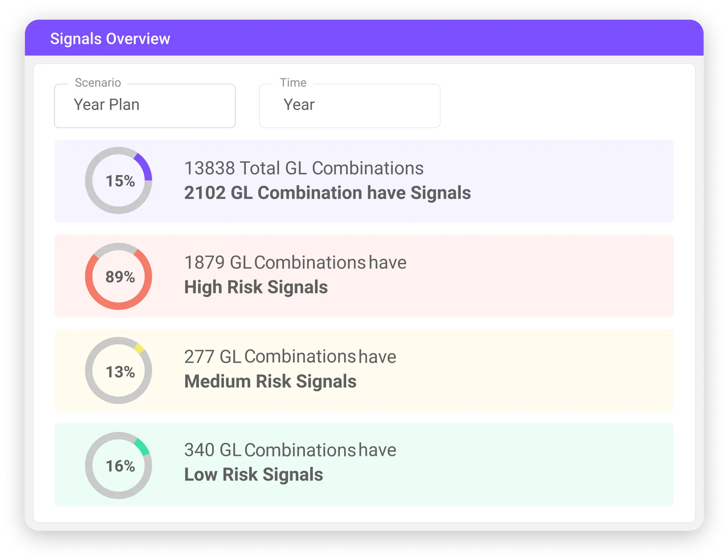
Task: Click the green 16% low risk donut chart
Action: tap(119, 465)
